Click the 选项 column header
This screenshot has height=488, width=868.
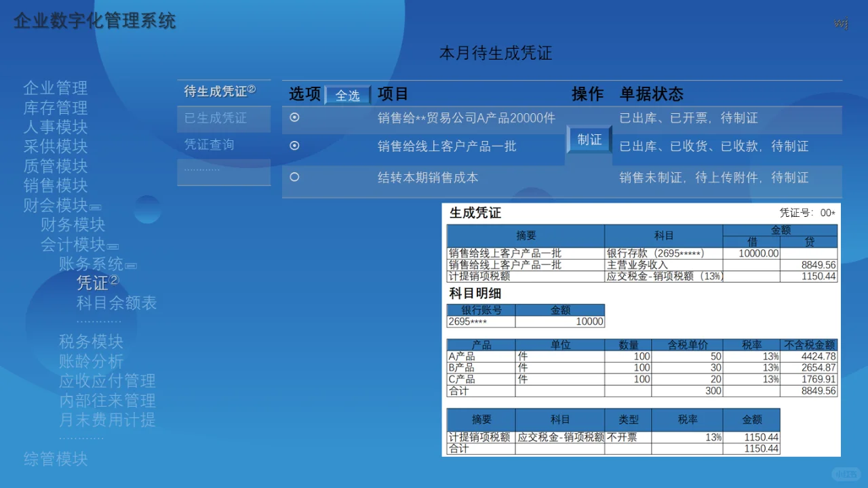pyautogui.click(x=305, y=94)
